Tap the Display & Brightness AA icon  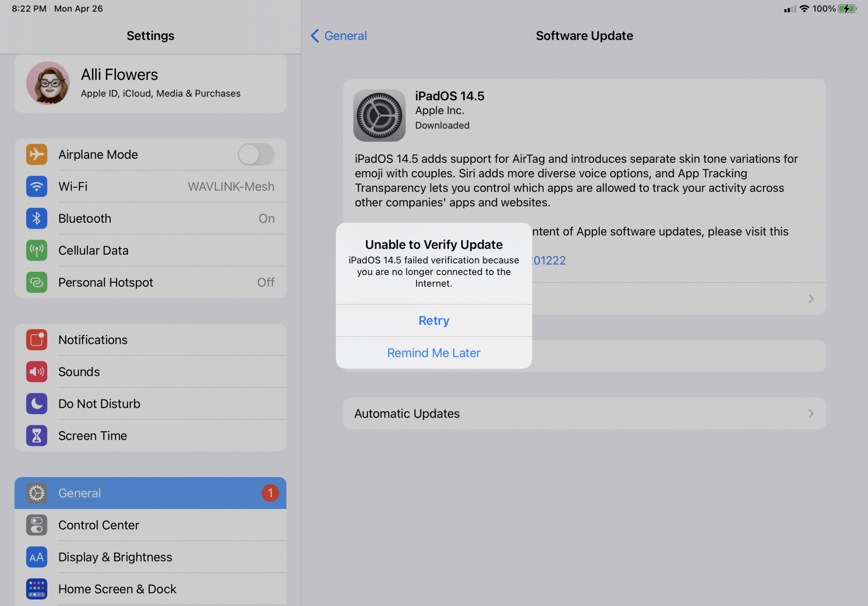click(36, 557)
